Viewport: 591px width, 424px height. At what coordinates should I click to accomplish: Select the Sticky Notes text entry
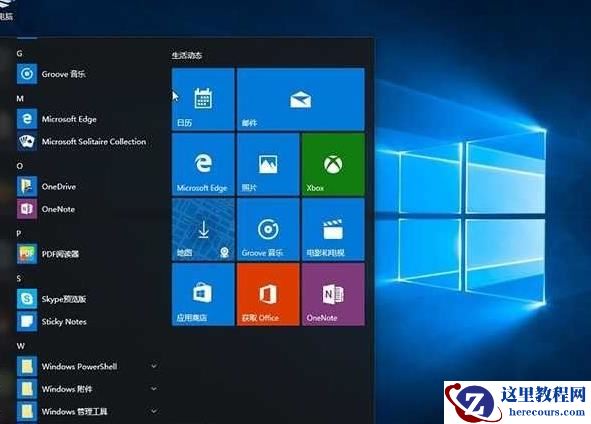(64, 321)
